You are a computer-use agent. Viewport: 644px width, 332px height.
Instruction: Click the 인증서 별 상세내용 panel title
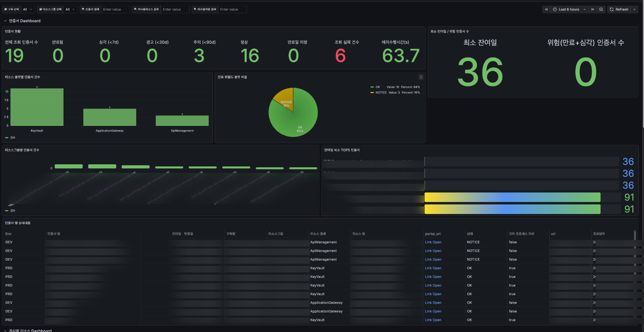pos(17,223)
